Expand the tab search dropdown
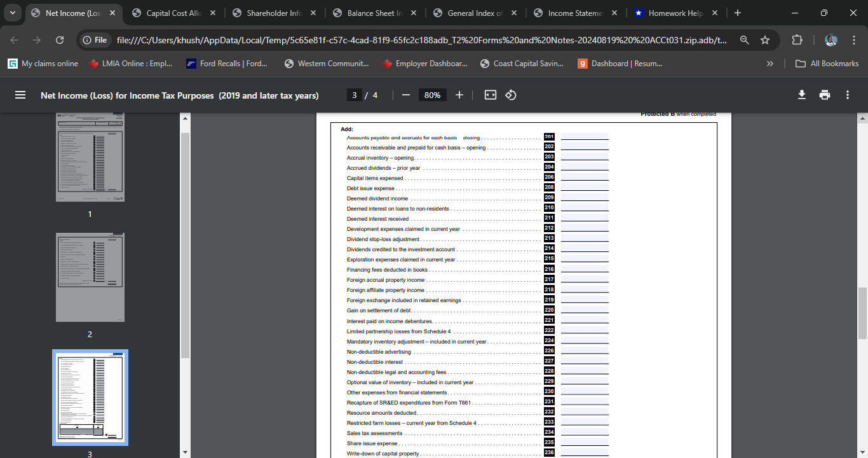 click(x=13, y=13)
